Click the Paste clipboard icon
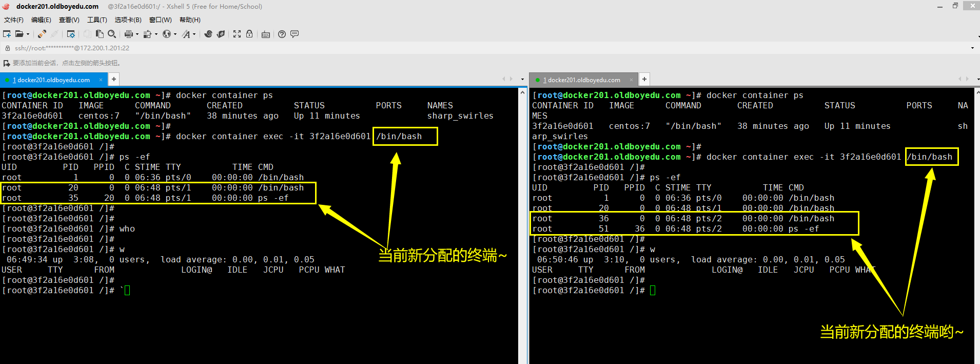980x364 pixels. (x=100, y=34)
